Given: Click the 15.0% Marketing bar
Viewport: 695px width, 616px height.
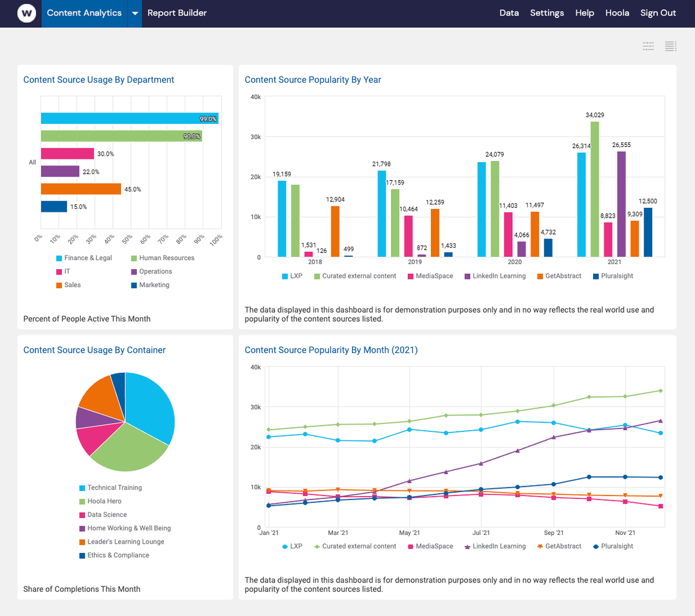Looking at the screenshot, I should tap(54, 207).
